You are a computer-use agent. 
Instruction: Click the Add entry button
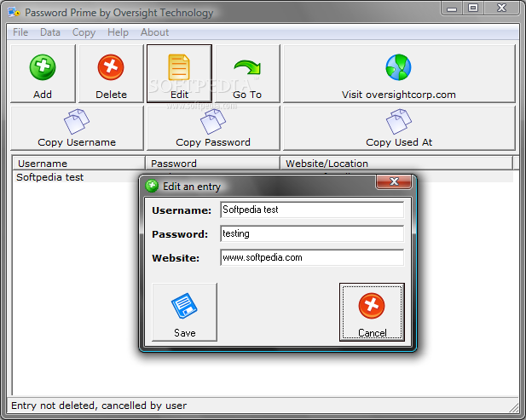pyautogui.click(x=43, y=74)
